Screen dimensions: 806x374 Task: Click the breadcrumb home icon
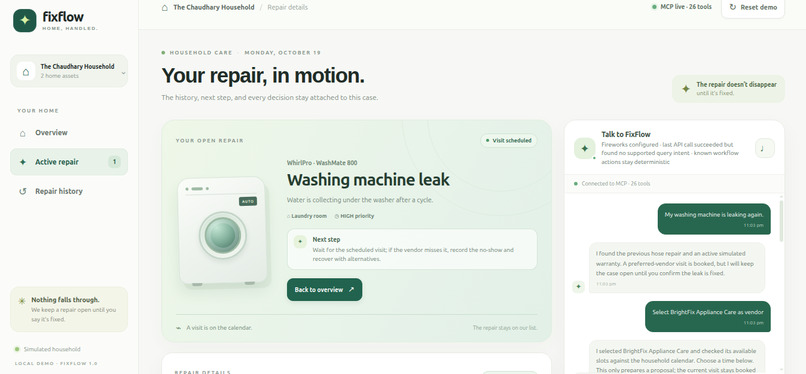pyautogui.click(x=164, y=8)
